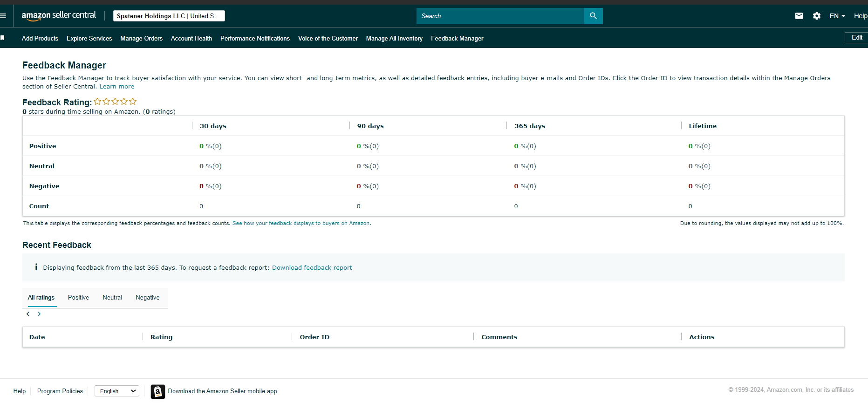
Task: Click Negative Lifetime value 0 %(0)
Action: point(699,186)
